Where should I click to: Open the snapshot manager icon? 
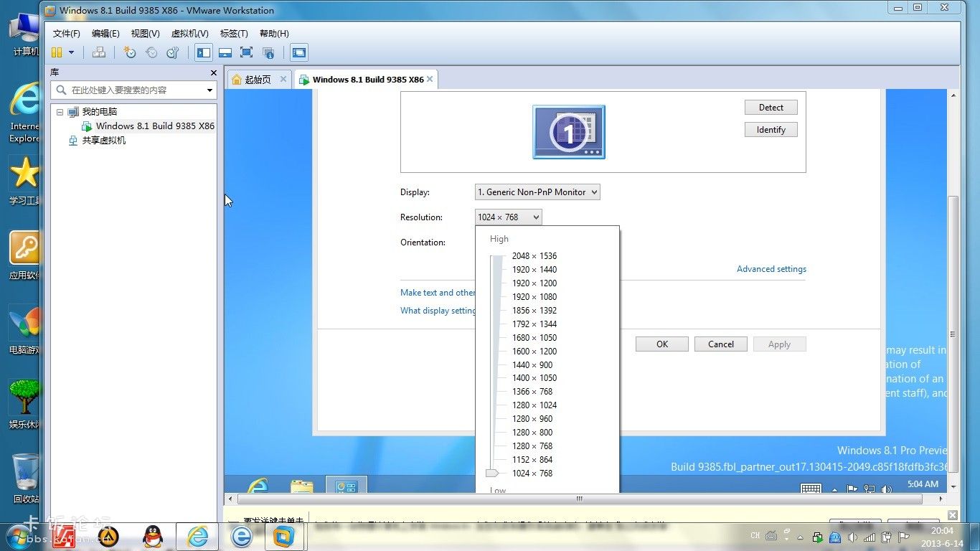click(x=173, y=52)
